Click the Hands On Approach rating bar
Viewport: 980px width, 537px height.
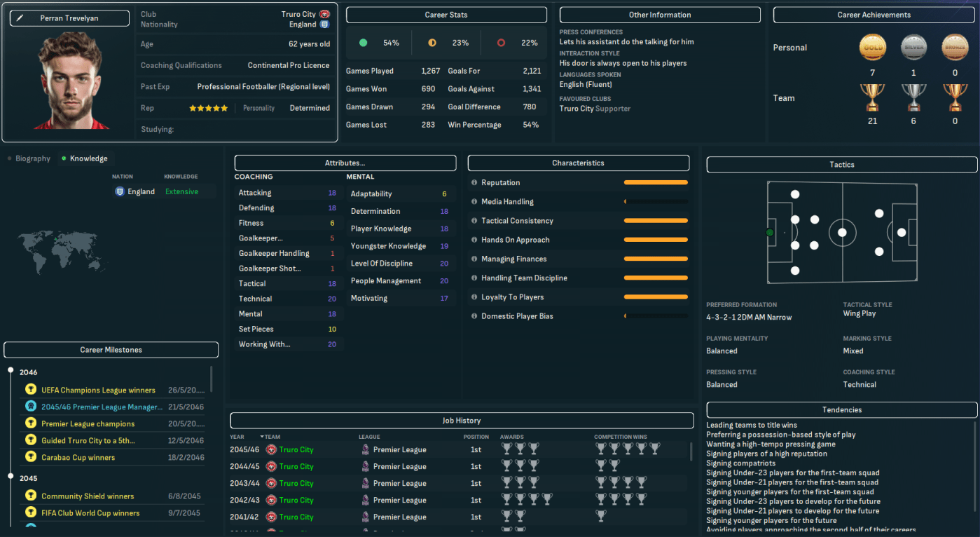coord(655,240)
